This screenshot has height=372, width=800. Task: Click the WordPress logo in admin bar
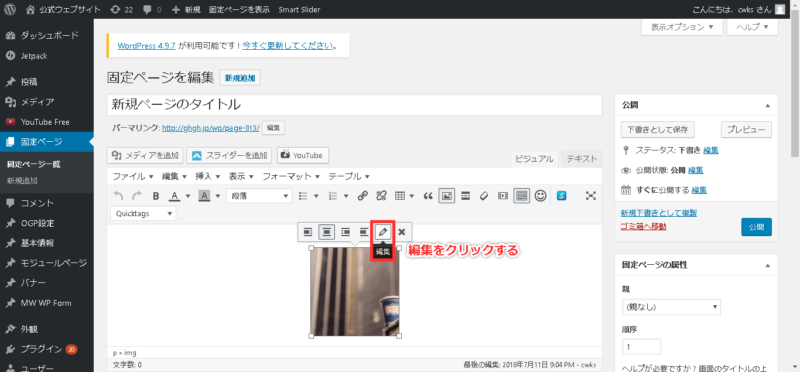(10, 9)
